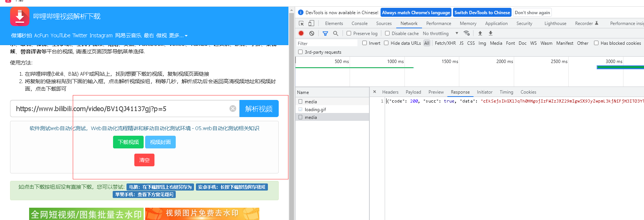The height and width of the screenshot is (220, 644).
Task: Switch to the Preview tab
Action: [436, 92]
